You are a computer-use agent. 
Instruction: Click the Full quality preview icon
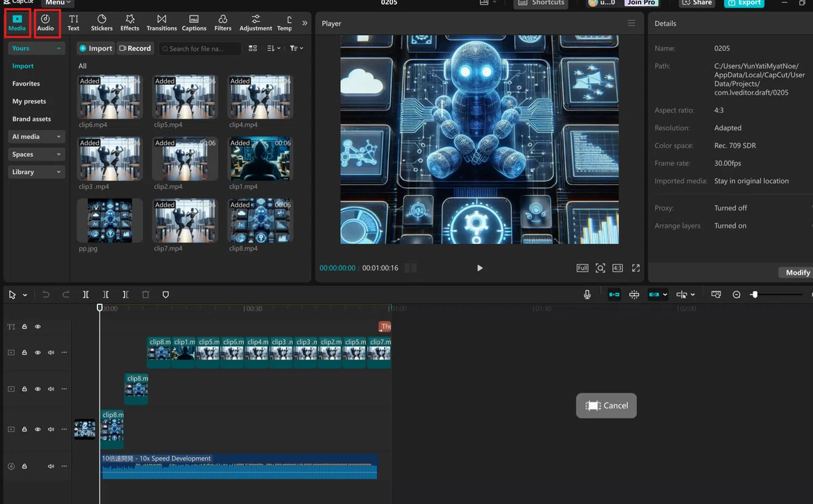pos(582,268)
